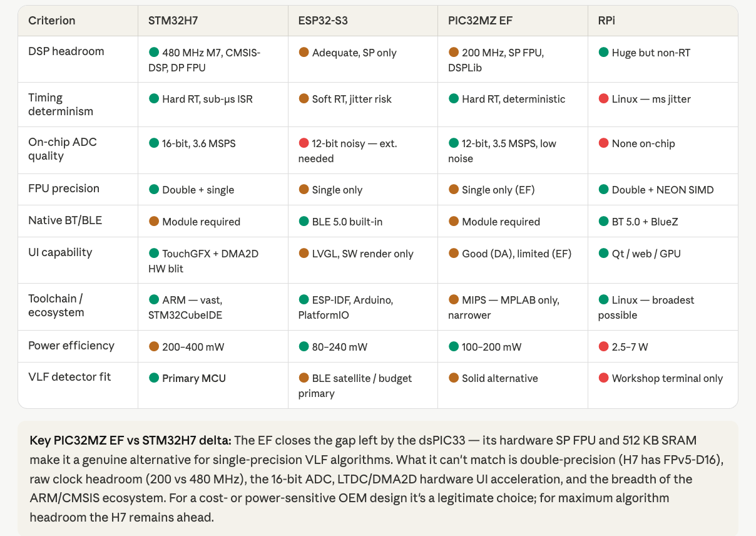Click the orange dot beside 'Solid alternative'

pos(453,378)
